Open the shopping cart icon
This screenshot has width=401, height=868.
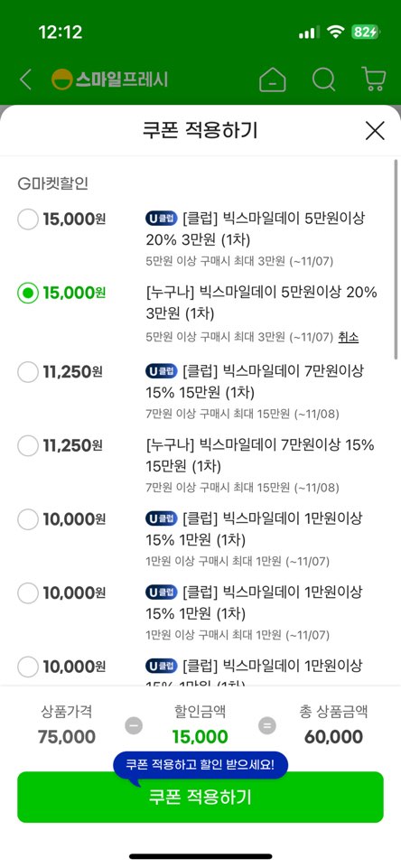coord(373,79)
